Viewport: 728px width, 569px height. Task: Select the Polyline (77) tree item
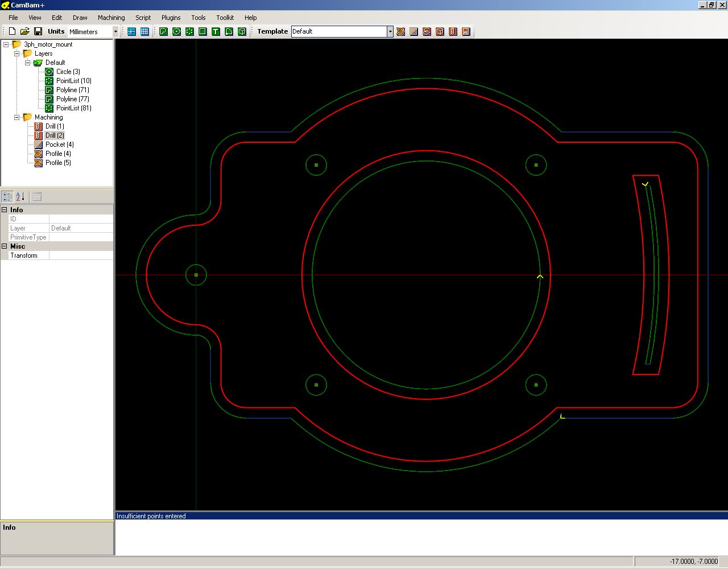[x=73, y=99]
